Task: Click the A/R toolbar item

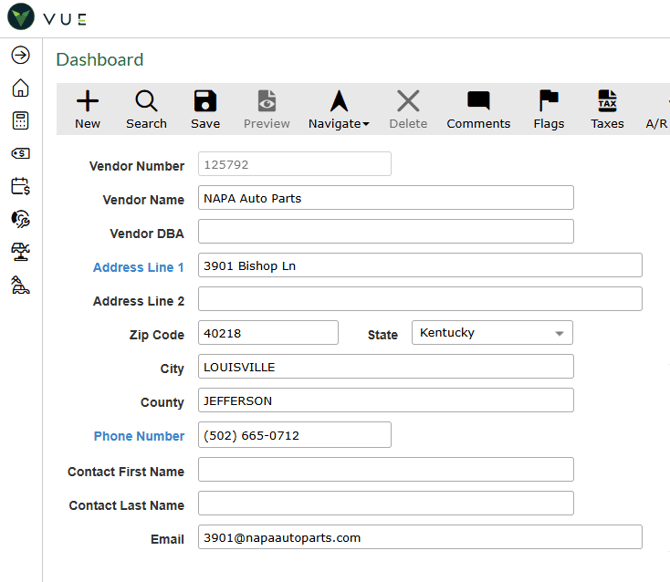Action: tap(656, 123)
